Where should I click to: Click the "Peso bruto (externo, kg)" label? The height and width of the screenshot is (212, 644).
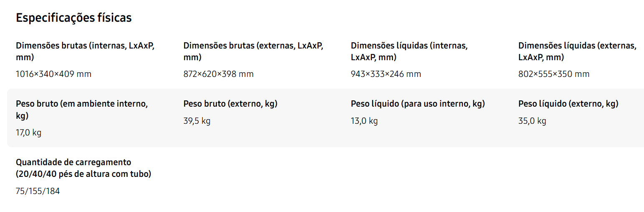230,104
